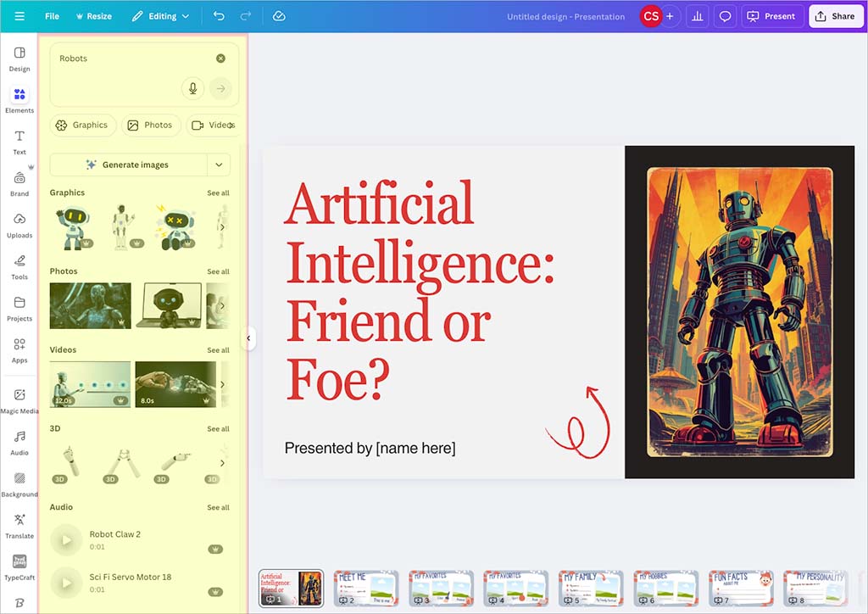The height and width of the screenshot is (614, 868).
Task: Open the TypeCraft app
Action: pos(19,564)
